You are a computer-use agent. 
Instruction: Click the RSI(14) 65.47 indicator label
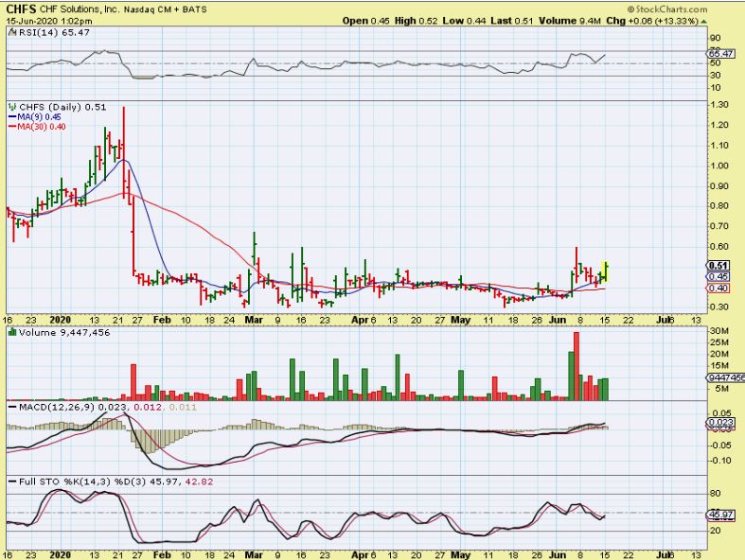pyautogui.click(x=54, y=32)
